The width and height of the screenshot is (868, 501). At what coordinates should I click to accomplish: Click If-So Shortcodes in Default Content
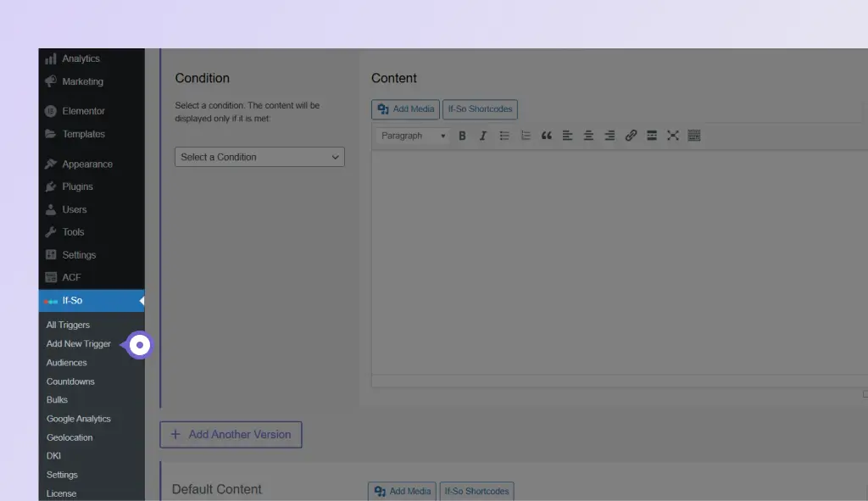[x=476, y=491]
